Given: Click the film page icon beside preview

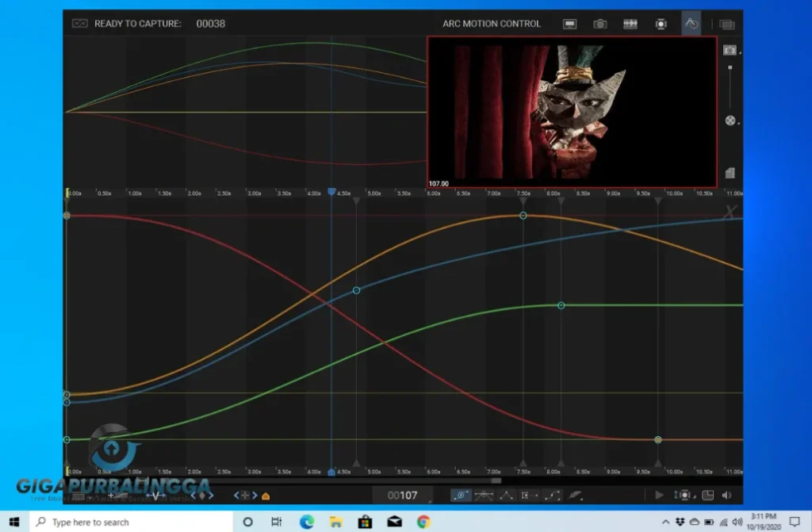Looking at the screenshot, I should coord(730,173).
